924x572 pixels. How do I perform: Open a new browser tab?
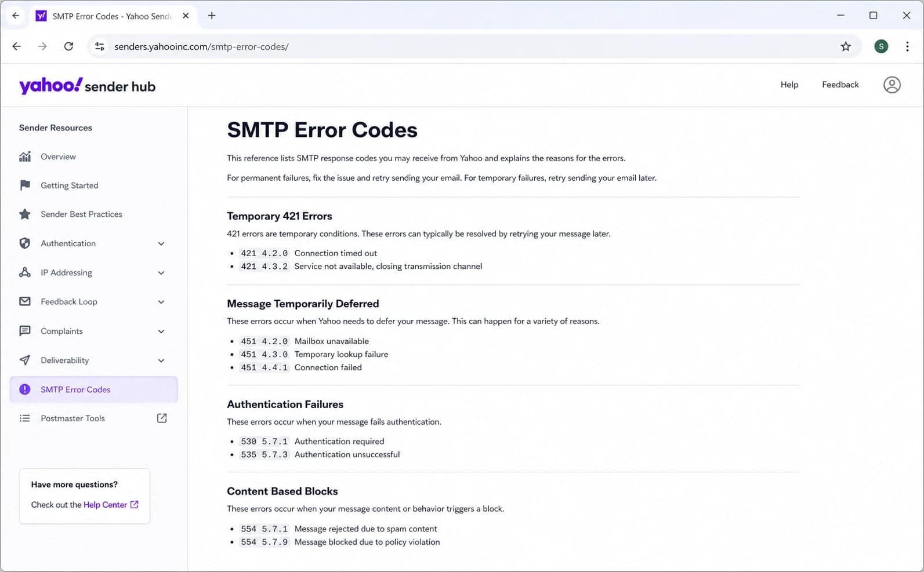tap(212, 16)
